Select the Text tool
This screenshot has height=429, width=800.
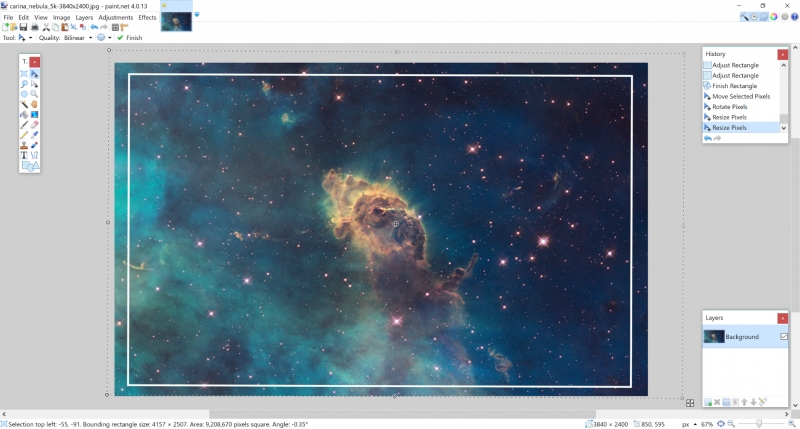click(24, 156)
